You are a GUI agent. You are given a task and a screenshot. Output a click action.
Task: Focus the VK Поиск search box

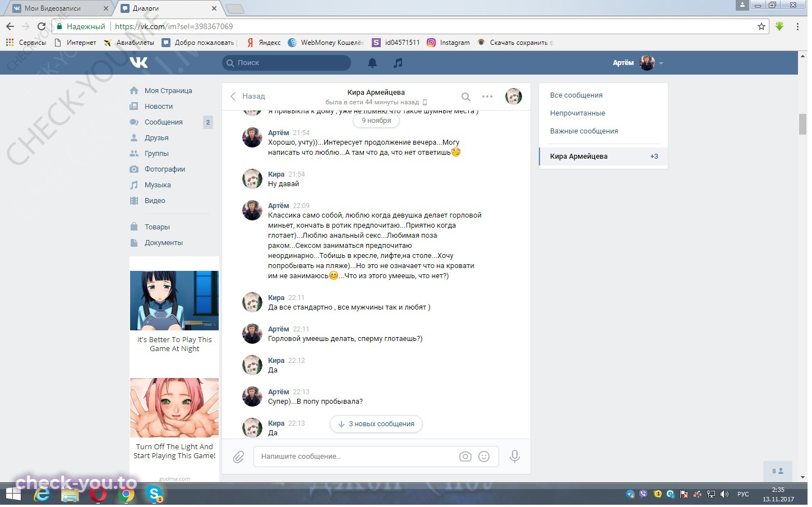click(x=288, y=63)
